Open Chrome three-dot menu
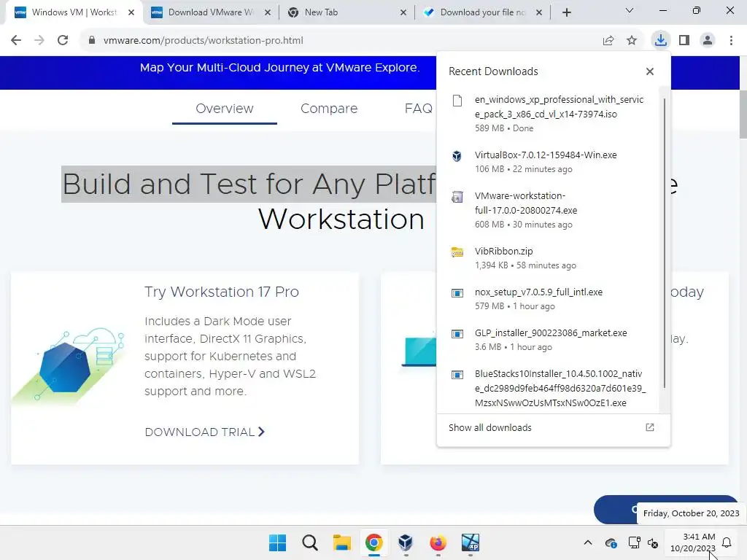Image resolution: width=747 pixels, height=560 pixels. [x=731, y=41]
